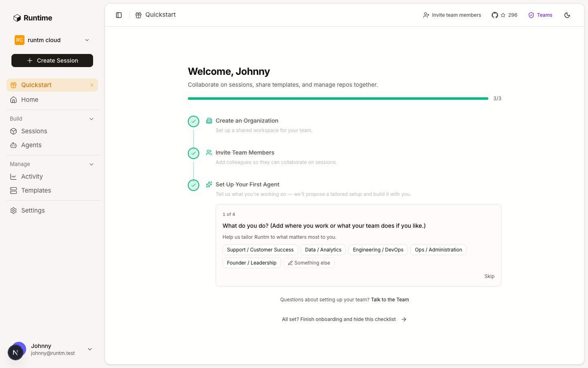The height and width of the screenshot is (368, 588).
Task: Click the Invite Team Members step title
Action: (245, 153)
